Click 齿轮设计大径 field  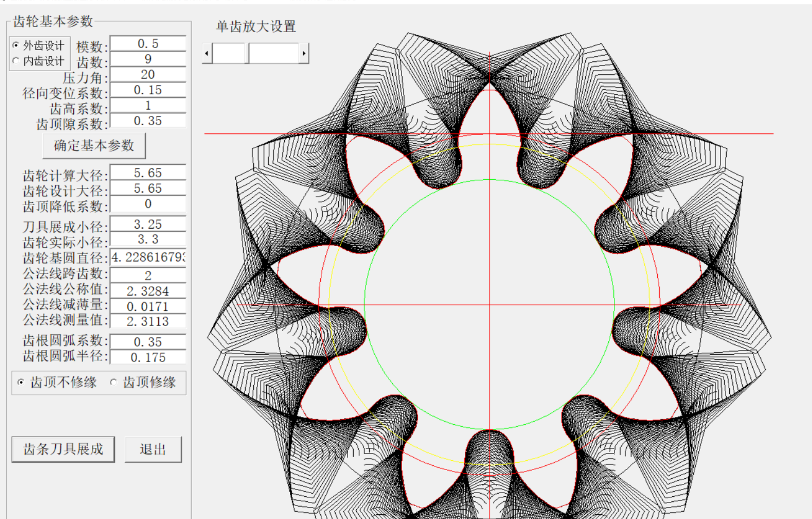tap(148, 188)
